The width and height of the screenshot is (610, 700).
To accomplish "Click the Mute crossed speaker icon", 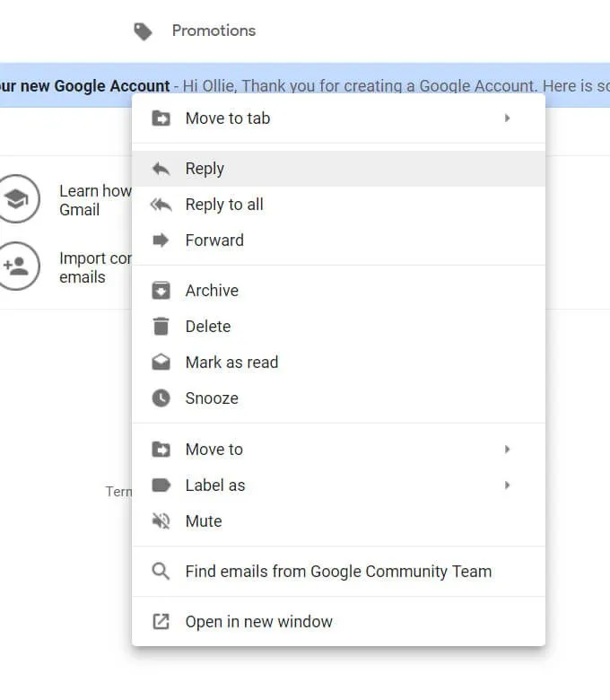I will [161, 521].
